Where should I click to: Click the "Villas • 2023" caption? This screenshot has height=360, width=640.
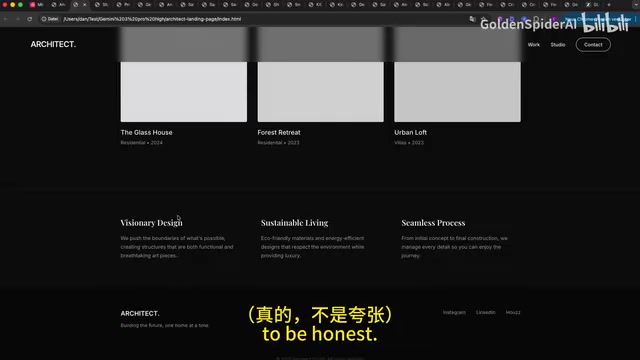pos(409,142)
